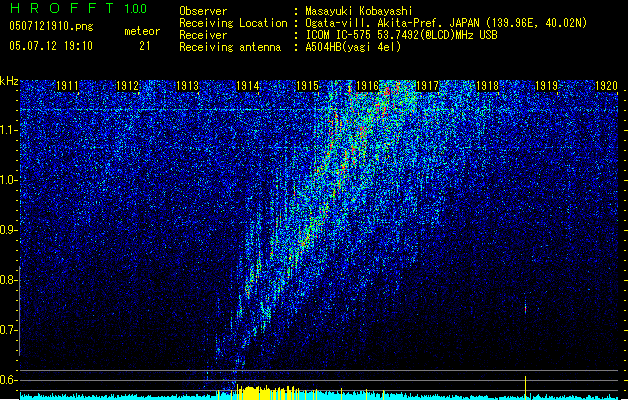
Task: Click the Receiving Location value text
Action: (446, 23)
